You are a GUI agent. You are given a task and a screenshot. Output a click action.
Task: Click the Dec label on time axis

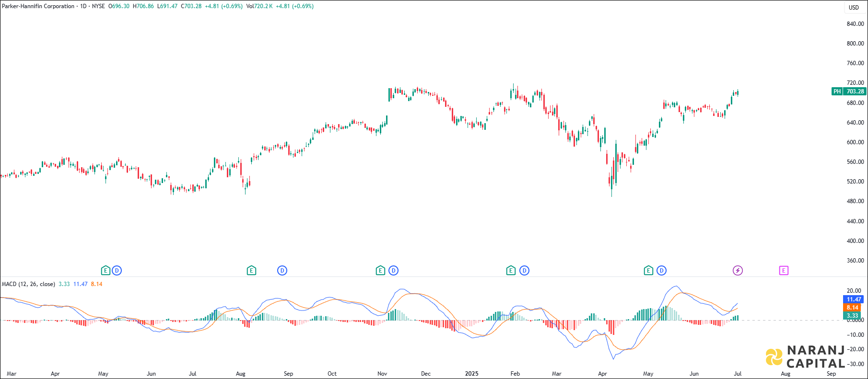[x=426, y=374]
